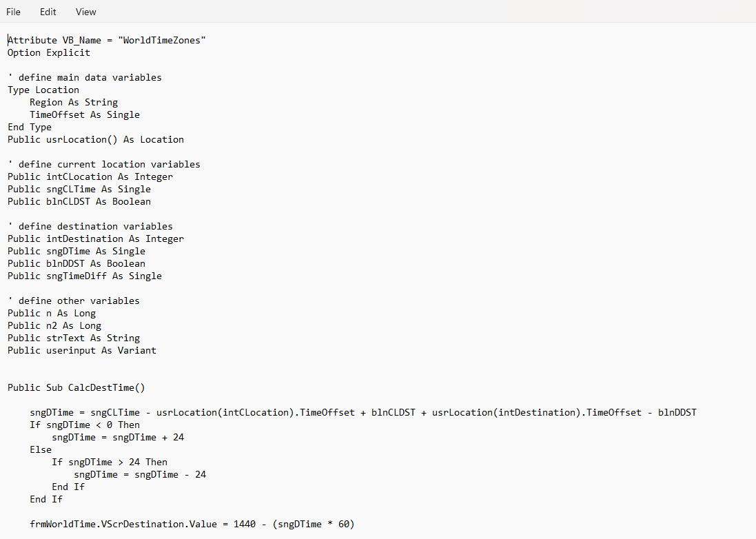Open the View menu

coord(85,12)
